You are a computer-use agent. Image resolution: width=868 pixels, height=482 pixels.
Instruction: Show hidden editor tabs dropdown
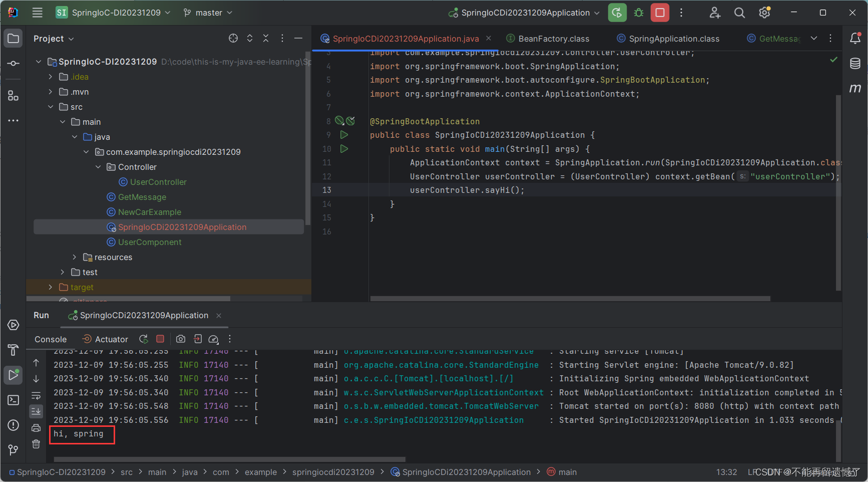[814, 38]
